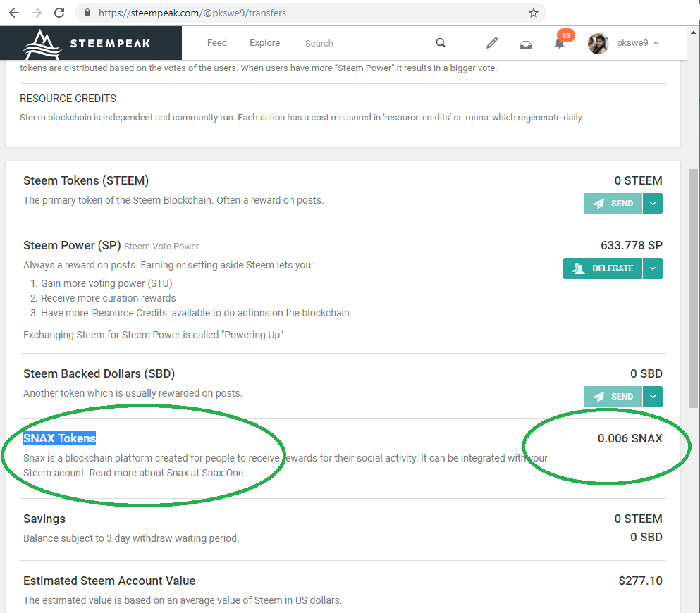Image resolution: width=700 pixels, height=613 pixels.
Task: Click the Savings heading
Action: tap(44, 519)
